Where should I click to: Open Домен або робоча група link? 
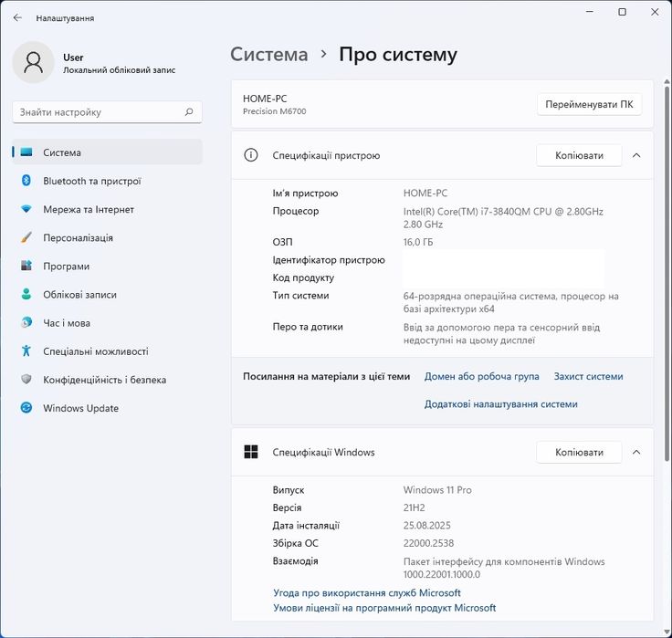pyautogui.click(x=482, y=376)
